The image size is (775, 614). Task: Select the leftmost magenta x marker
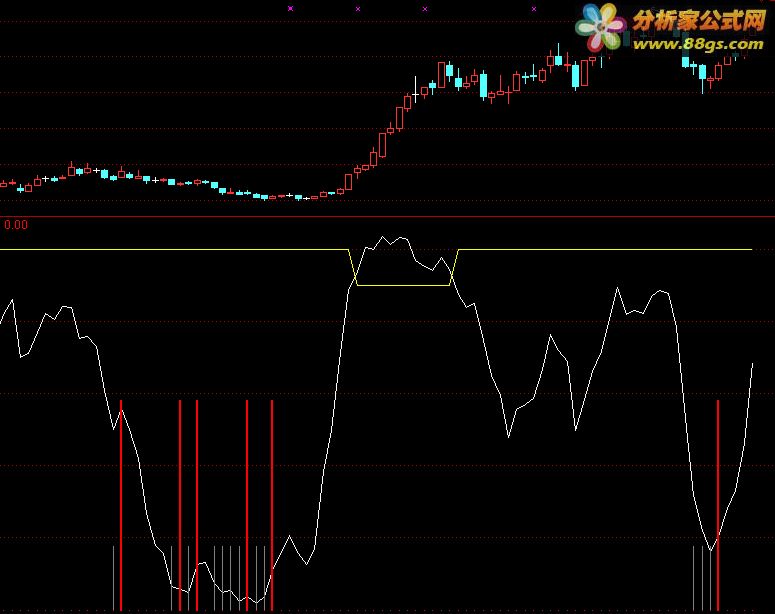pyautogui.click(x=291, y=8)
